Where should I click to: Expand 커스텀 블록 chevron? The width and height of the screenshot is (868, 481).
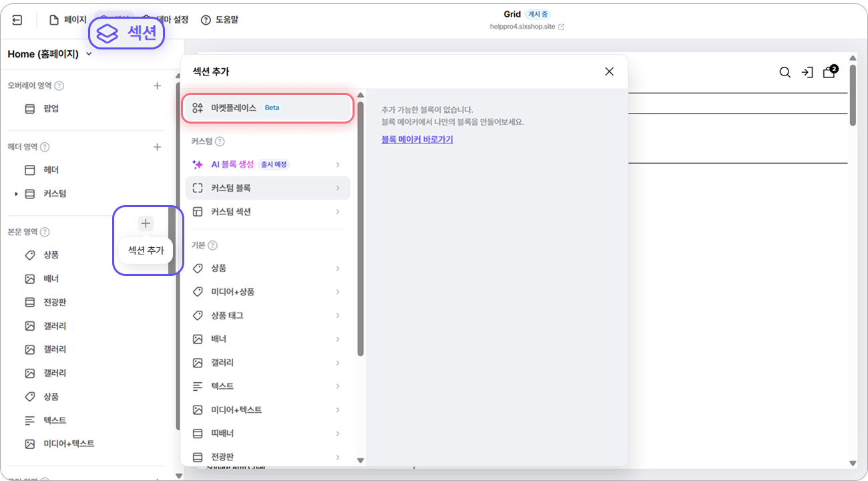click(338, 188)
